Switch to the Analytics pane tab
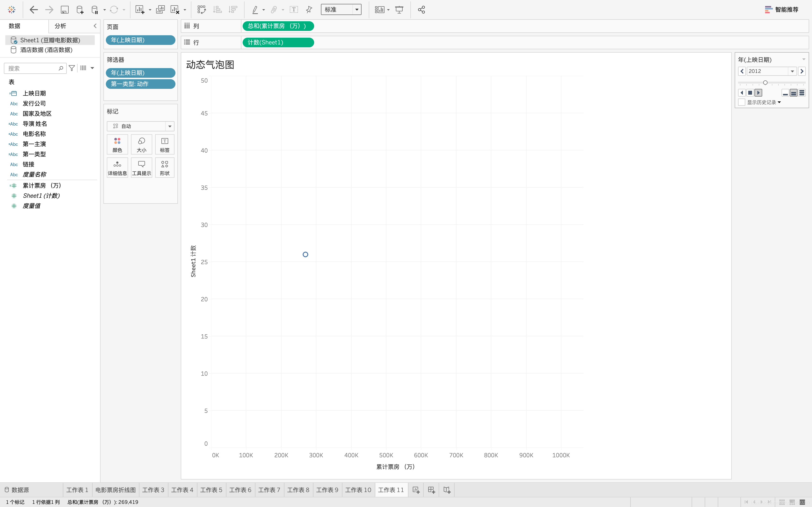This screenshot has height=507, width=812. coord(60,26)
